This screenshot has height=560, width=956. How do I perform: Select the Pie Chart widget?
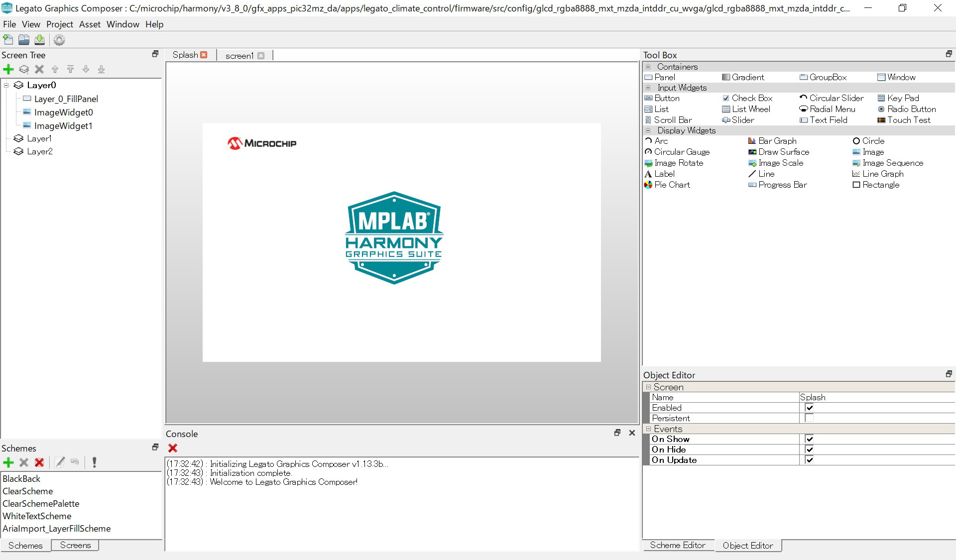[x=667, y=185]
